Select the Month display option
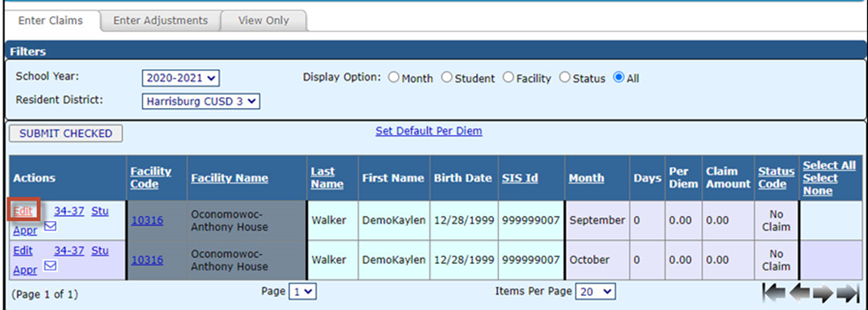The width and height of the screenshot is (868, 310). tap(393, 78)
